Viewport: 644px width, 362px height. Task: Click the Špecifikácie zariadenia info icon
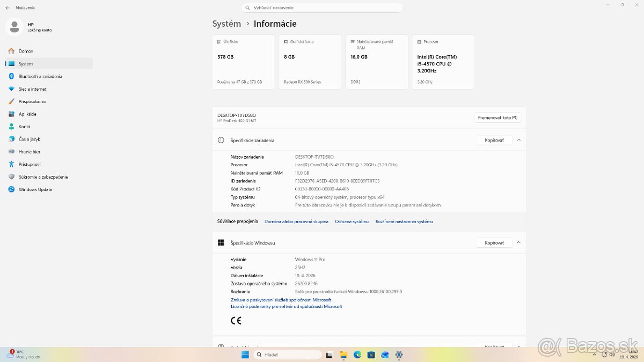(221, 140)
